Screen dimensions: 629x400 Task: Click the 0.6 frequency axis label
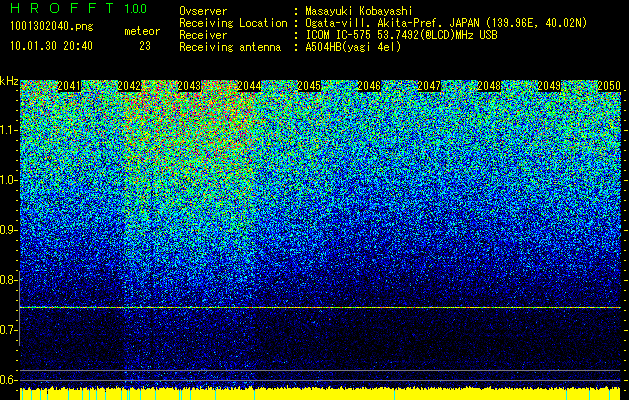coord(8,380)
